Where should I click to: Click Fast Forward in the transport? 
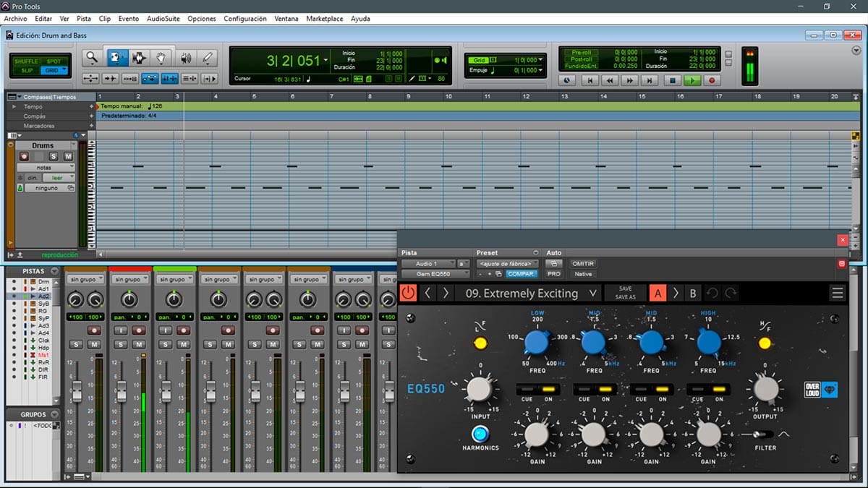631,81
